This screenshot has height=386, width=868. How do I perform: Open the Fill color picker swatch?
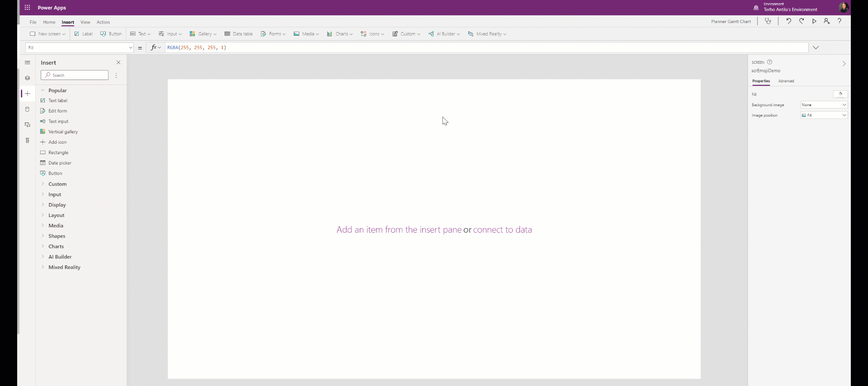click(x=840, y=94)
